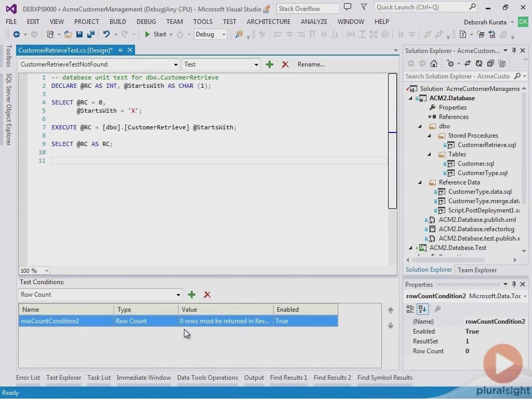Click the Save file icon

click(x=79, y=34)
